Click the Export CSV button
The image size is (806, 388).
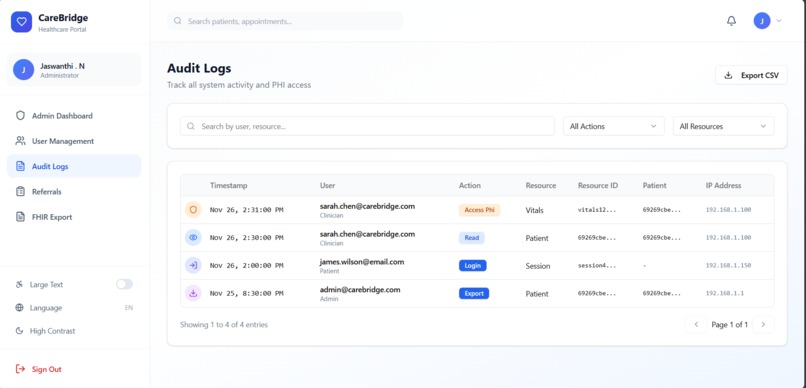click(x=751, y=75)
